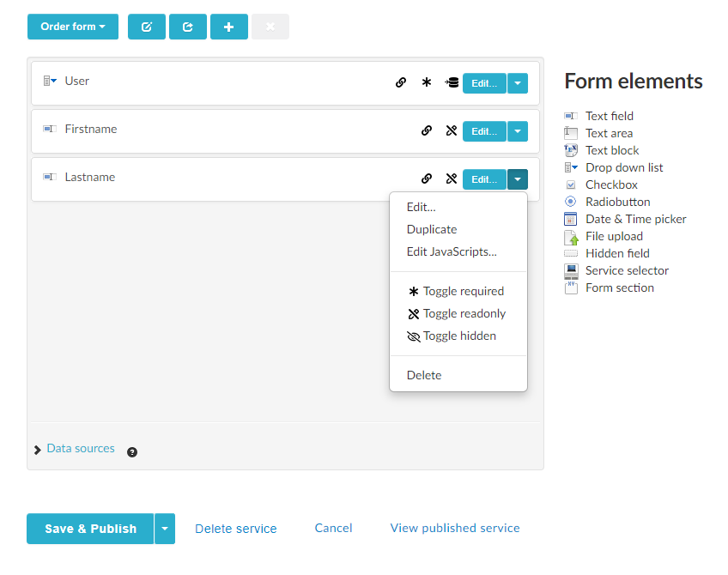Open the View published service link
Viewport: 728px width, 575px height.
click(455, 528)
